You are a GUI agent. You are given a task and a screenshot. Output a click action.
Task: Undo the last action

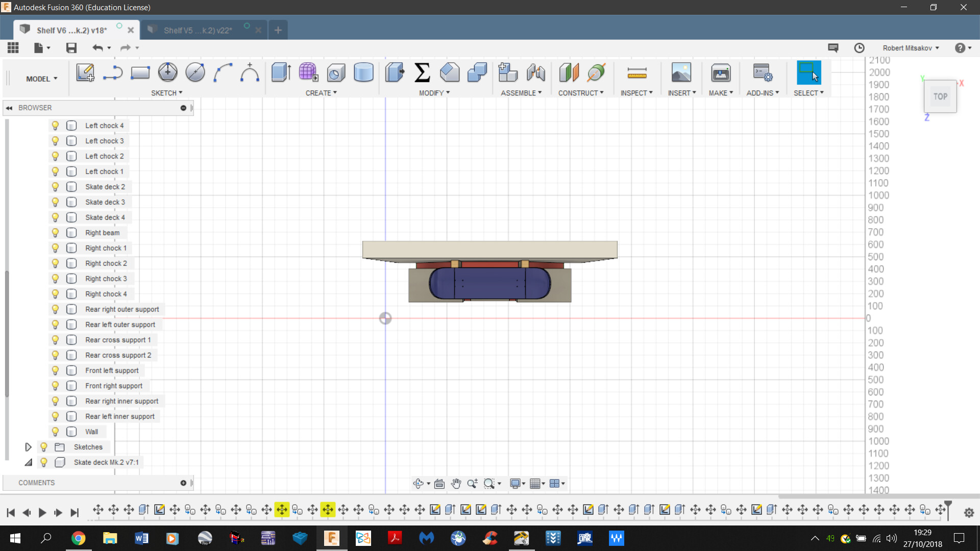(97, 47)
